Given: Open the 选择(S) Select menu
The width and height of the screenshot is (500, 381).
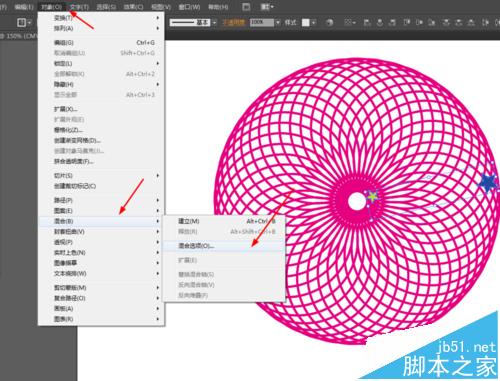Looking at the screenshot, I should 106,7.
